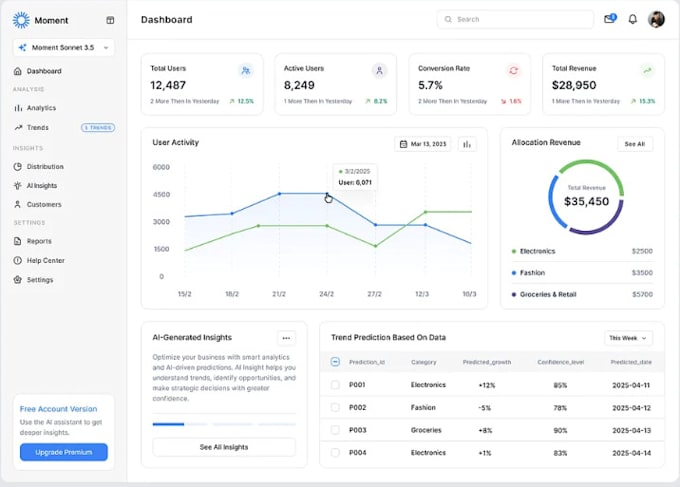680x487 pixels.
Task: Open the This Week dropdown
Action: click(628, 338)
